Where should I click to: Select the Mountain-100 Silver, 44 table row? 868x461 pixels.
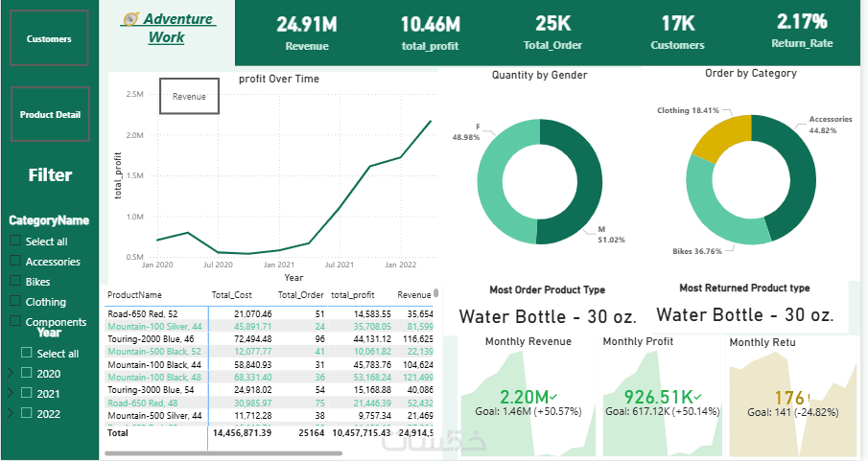coord(270,327)
